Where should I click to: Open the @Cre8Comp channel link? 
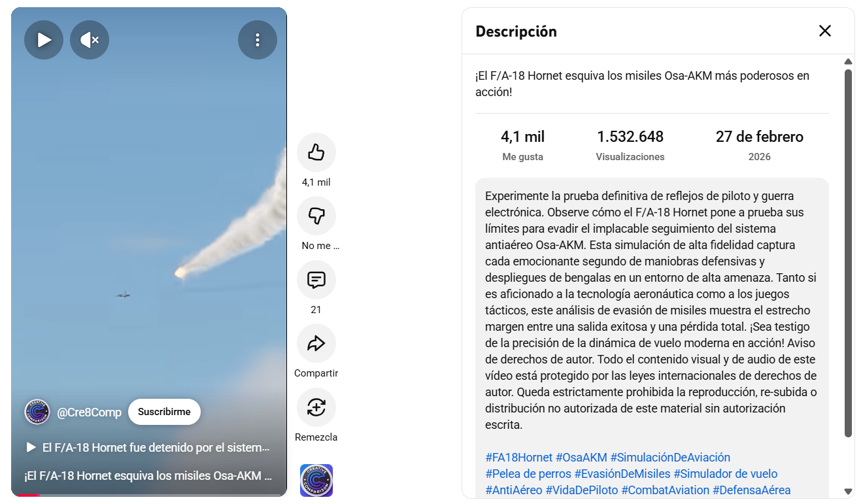click(90, 412)
